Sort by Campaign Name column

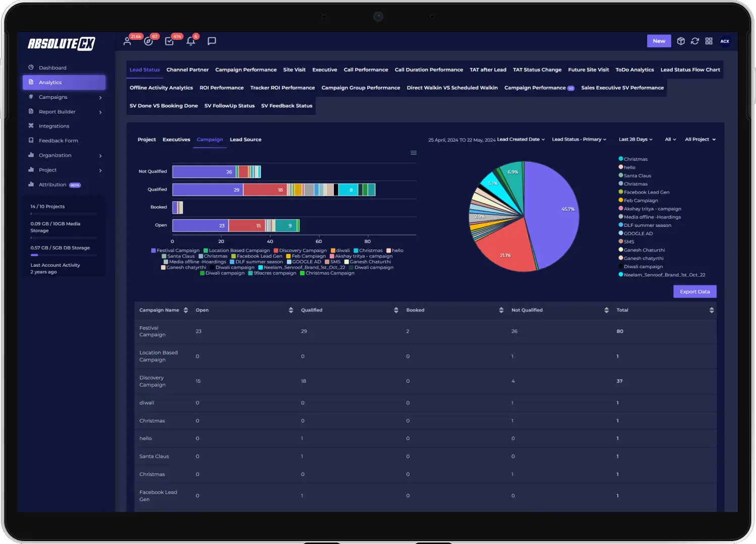pos(186,310)
